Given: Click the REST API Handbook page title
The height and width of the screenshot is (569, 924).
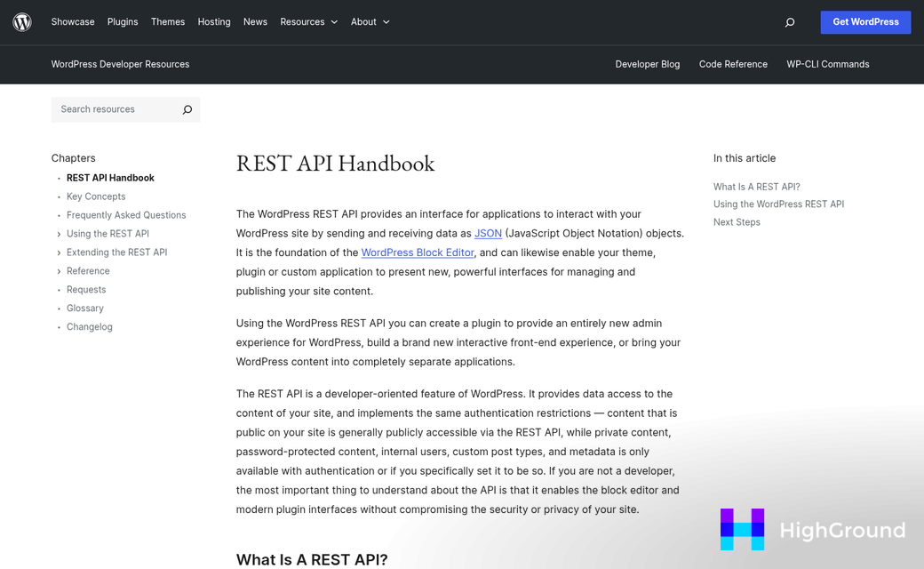Looking at the screenshot, I should [x=335, y=164].
